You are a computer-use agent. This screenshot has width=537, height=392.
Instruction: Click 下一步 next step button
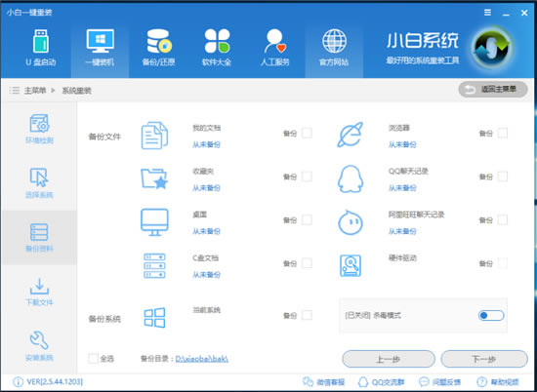(484, 359)
